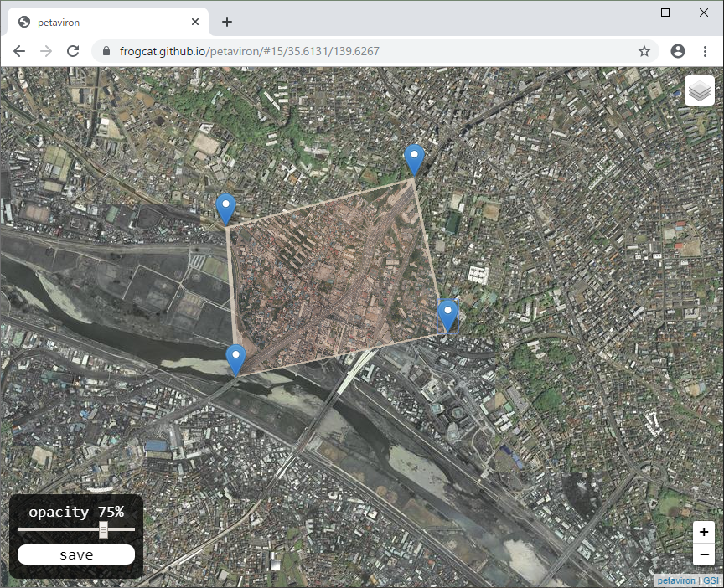The height and width of the screenshot is (588, 724).
Task: View site security lock information
Action: coord(106,51)
